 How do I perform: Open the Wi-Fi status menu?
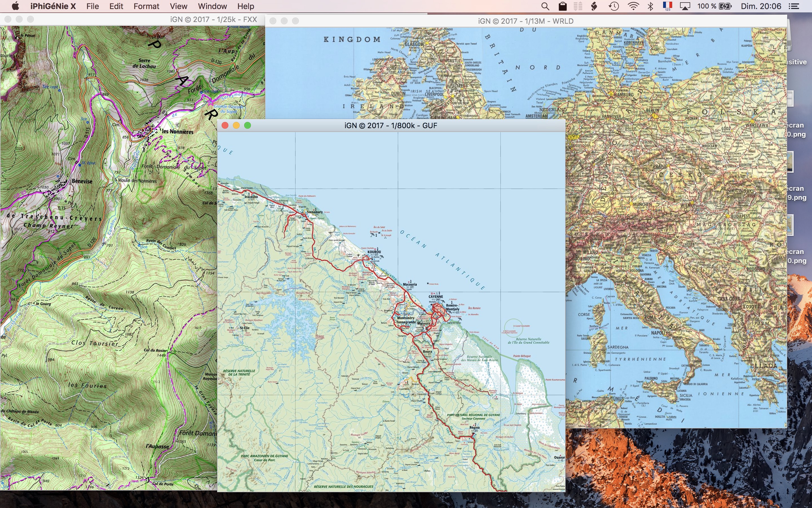coord(633,6)
